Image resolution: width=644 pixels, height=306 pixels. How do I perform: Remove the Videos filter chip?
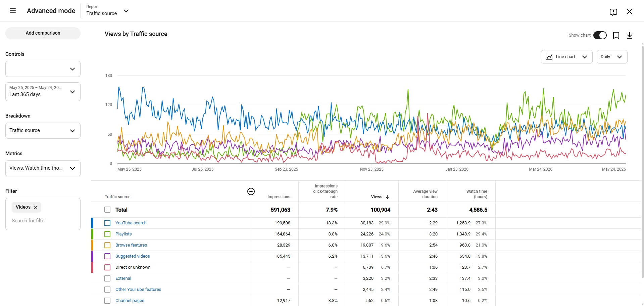coord(36,207)
